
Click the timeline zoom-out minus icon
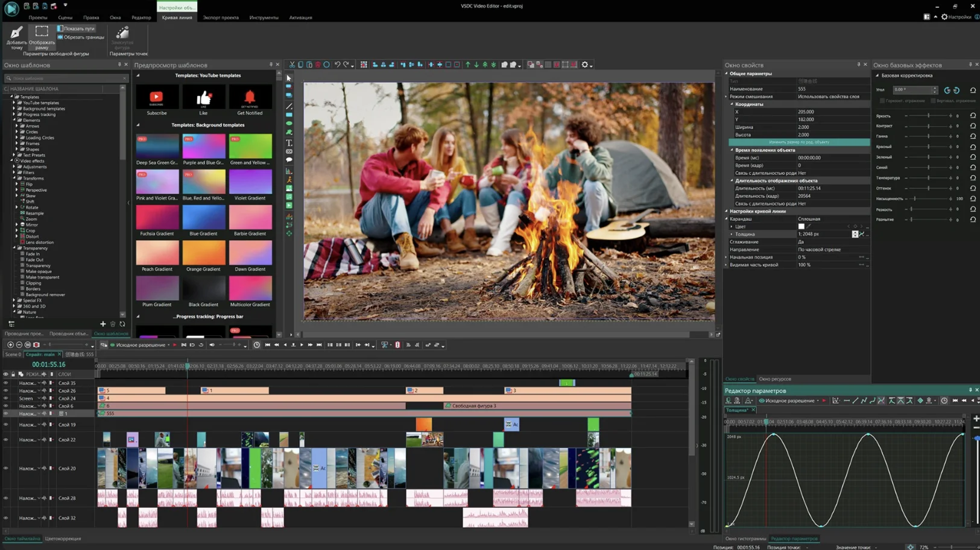pyautogui.click(x=19, y=345)
